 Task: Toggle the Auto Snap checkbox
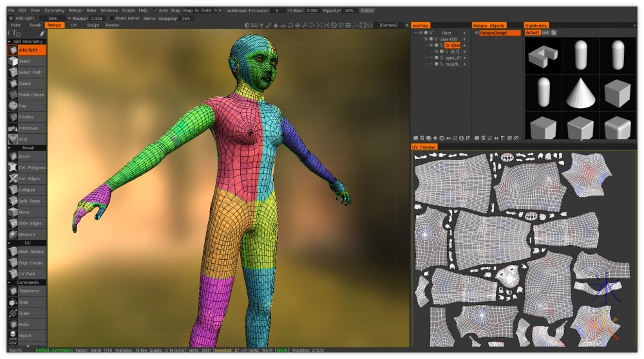tap(155, 10)
